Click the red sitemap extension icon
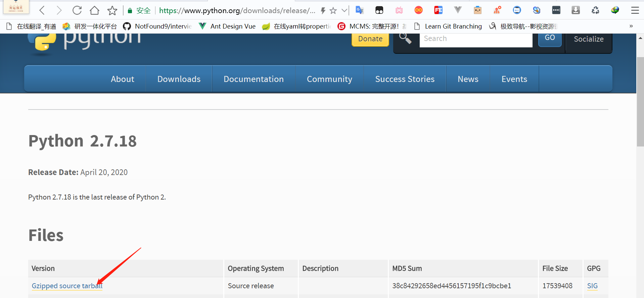The width and height of the screenshot is (644, 298). (x=497, y=10)
